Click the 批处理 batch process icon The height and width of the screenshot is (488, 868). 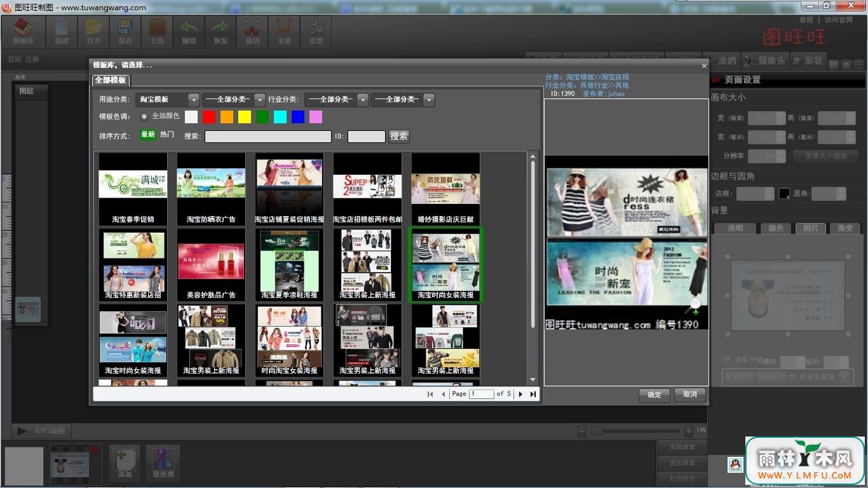(x=163, y=462)
